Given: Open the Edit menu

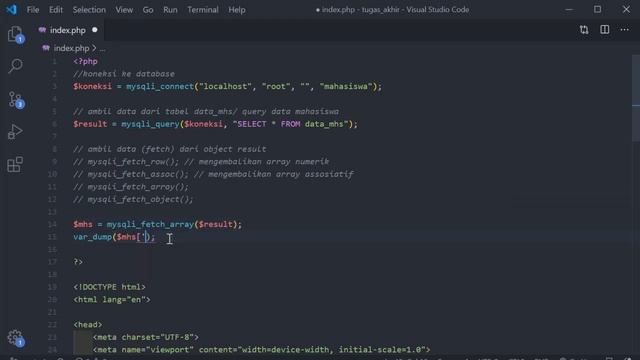Looking at the screenshot, I should point(56,9).
